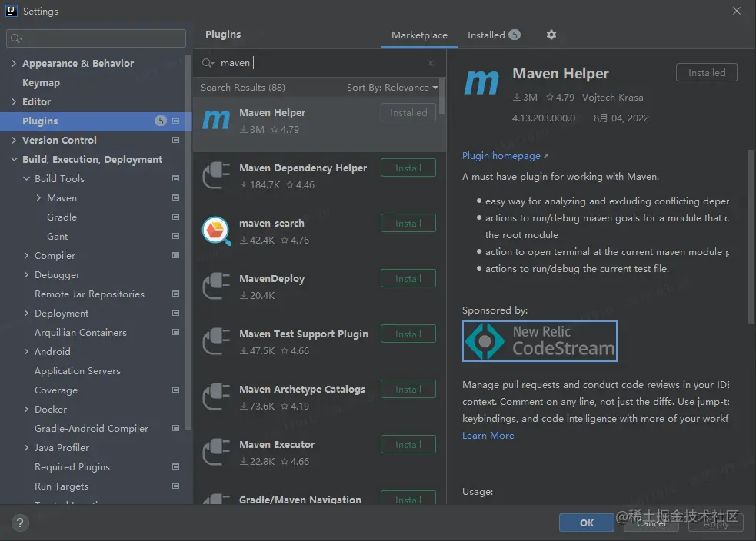Open Arquillian Containers settings
The width and height of the screenshot is (756, 541).
[x=81, y=333]
